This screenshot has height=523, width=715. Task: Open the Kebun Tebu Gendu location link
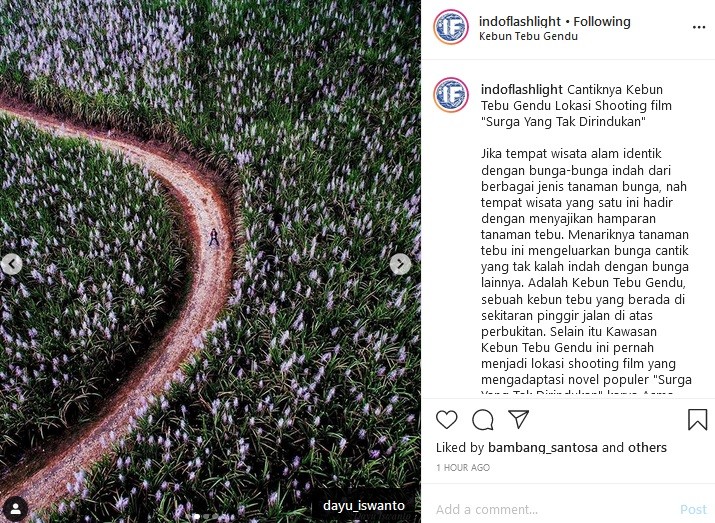click(528, 36)
